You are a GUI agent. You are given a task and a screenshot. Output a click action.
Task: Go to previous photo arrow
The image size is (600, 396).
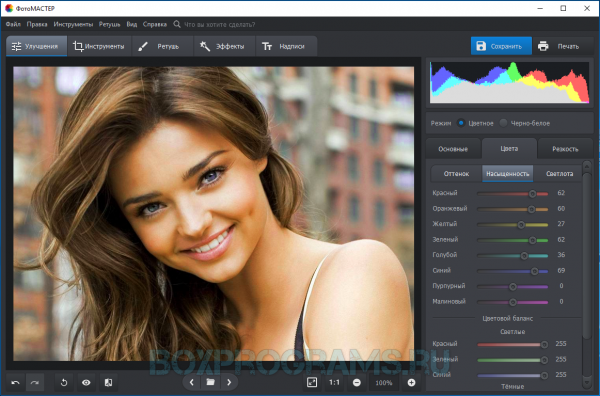(192, 382)
